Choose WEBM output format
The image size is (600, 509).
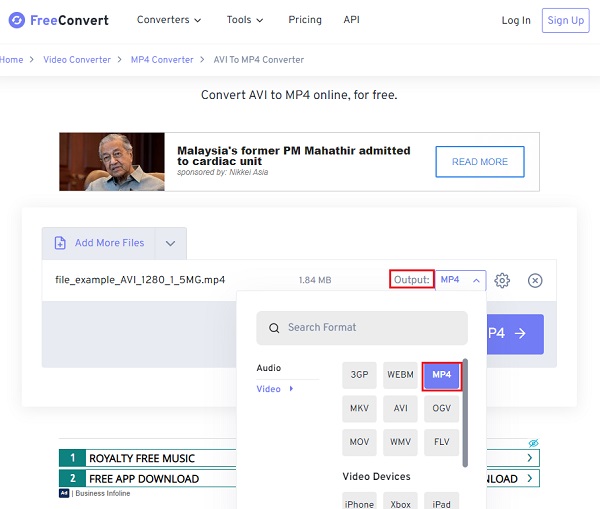point(400,375)
